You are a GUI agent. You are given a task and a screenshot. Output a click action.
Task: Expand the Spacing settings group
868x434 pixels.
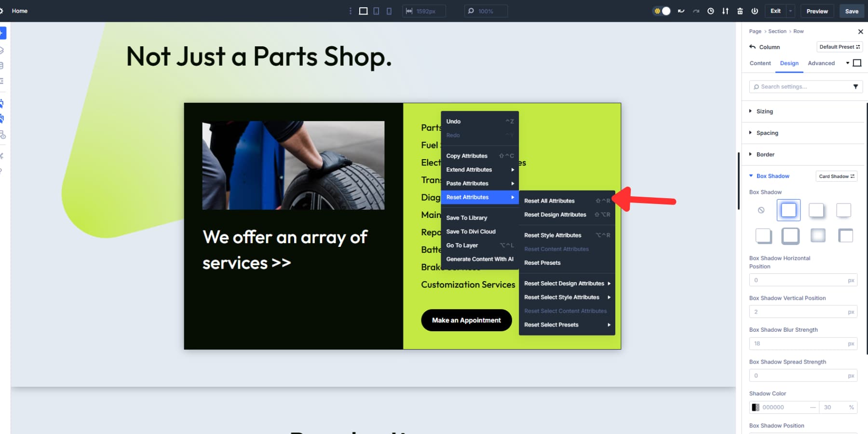click(767, 133)
